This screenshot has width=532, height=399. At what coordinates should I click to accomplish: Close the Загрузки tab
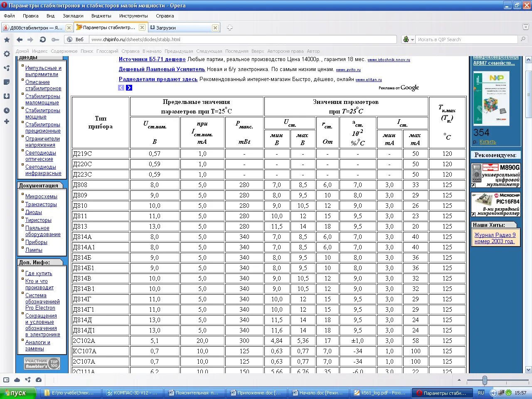pyautogui.click(x=215, y=28)
